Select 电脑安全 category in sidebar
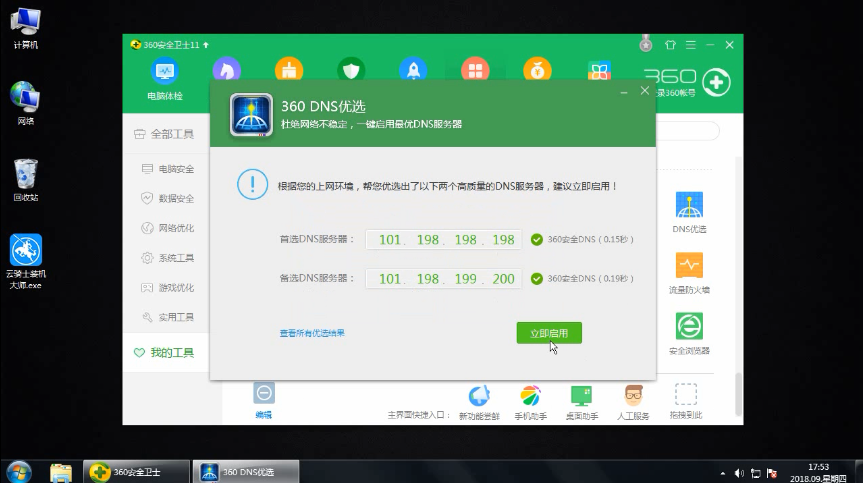The image size is (863, 483). click(168, 169)
